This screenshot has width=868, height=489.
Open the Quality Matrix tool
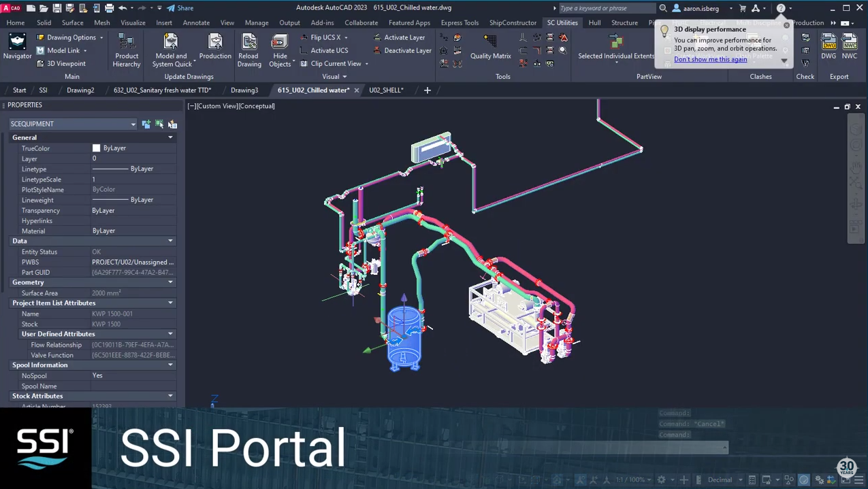coord(490,46)
